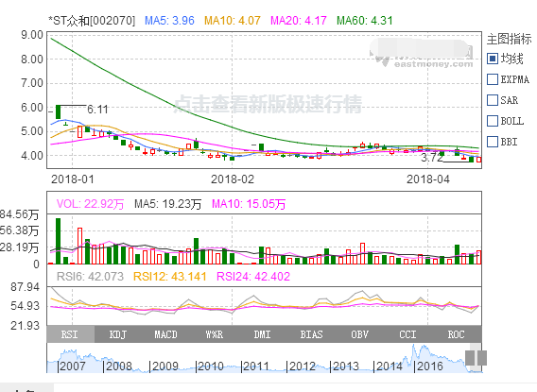Click the 2018-02 date axis label
The image size is (537, 392).
point(233,179)
